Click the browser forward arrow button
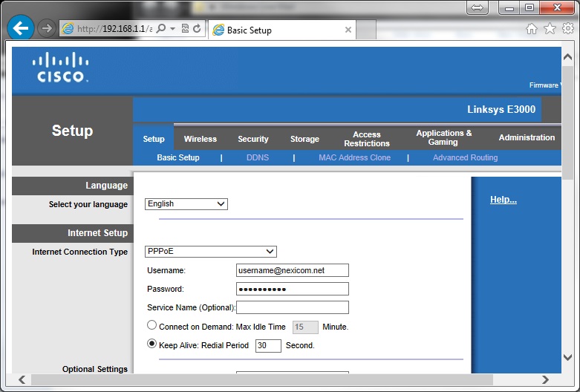580x392 pixels. tap(47, 28)
